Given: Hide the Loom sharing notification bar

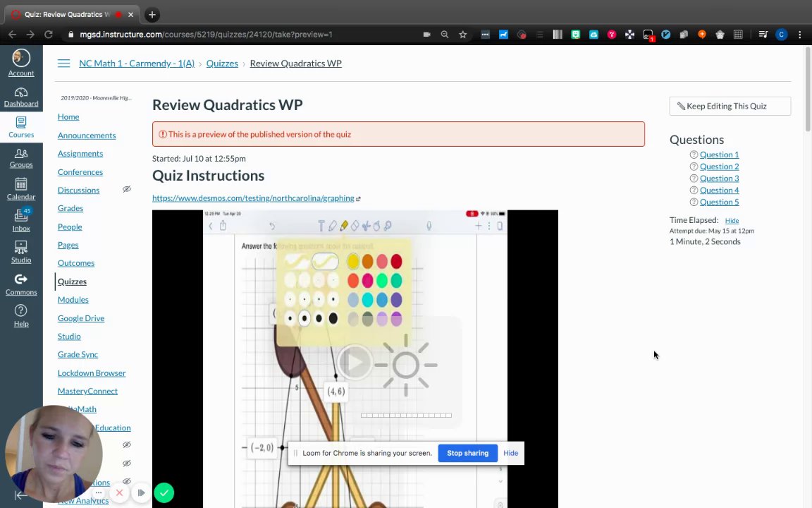Looking at the screenshot, I should click(510, 453).
